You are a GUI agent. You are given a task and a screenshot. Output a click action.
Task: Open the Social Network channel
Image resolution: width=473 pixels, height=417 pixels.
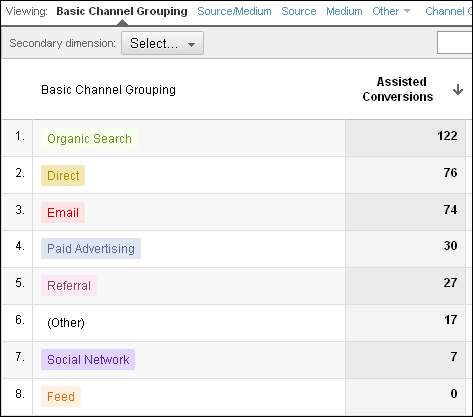coord(88,359)
